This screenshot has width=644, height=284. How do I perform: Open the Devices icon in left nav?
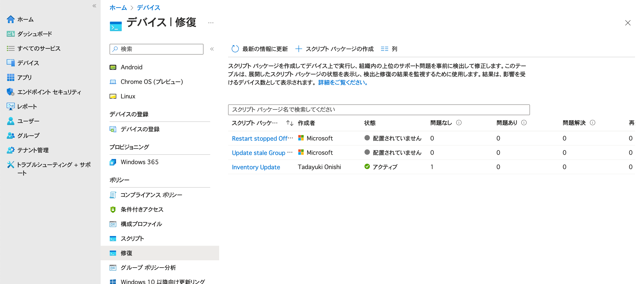tap(11, 63)
